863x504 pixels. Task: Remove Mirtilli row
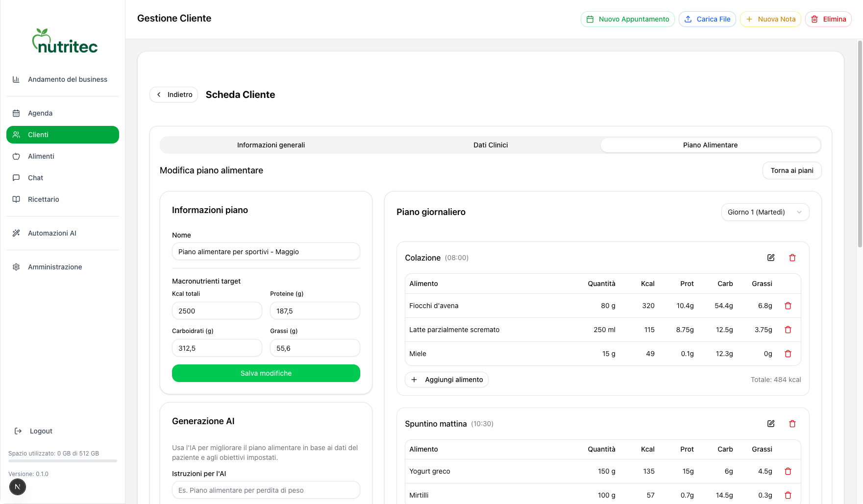pos(788,495)
